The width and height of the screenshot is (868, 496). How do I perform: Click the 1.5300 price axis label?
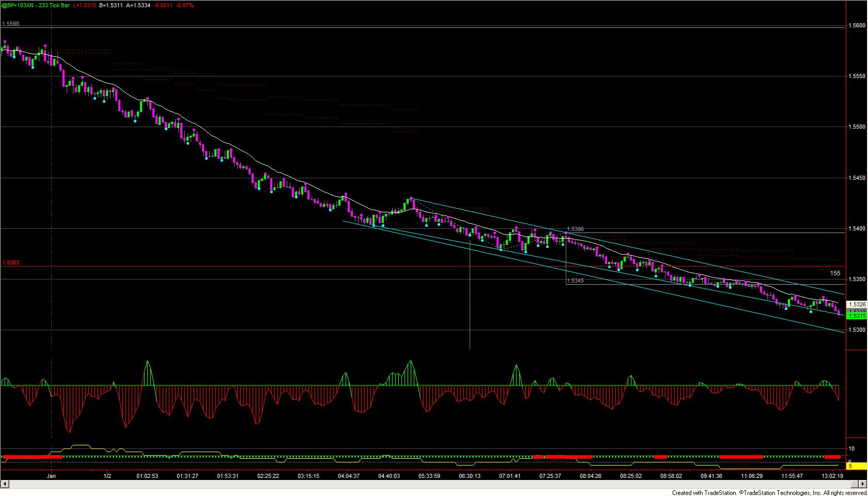point(857,330)
